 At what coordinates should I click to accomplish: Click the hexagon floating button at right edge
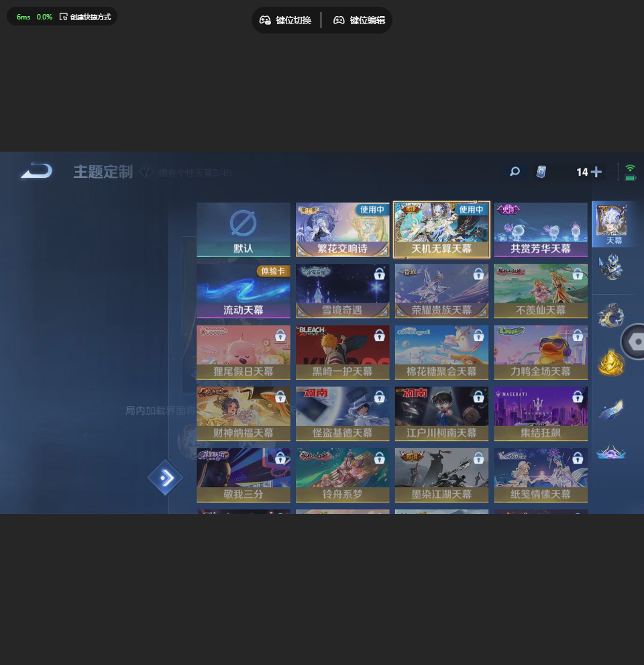point(636,342)
